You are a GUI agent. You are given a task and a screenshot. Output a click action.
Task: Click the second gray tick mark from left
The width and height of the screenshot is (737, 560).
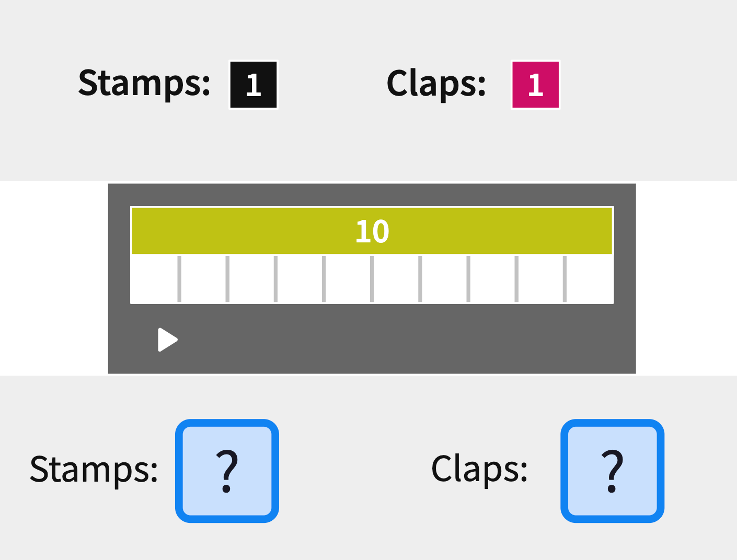tap(227, 278)
